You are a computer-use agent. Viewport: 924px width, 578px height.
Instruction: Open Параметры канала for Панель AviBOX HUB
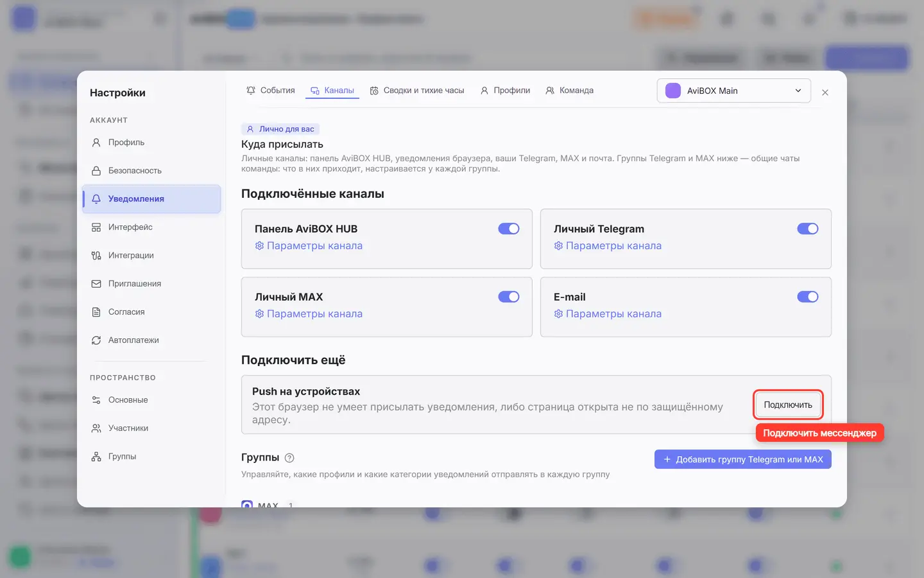309,246
